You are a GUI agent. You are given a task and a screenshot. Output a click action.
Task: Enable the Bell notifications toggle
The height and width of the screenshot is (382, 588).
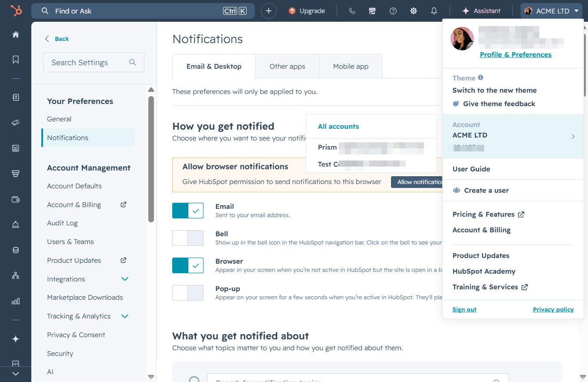pos(188,238)
